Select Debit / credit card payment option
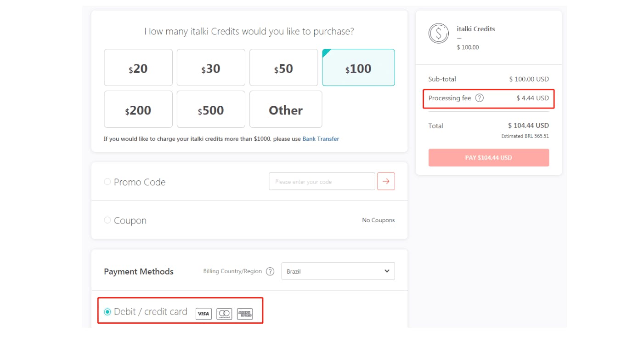The height and width of the screenshot is (338, 644). [x=107, y=312]
